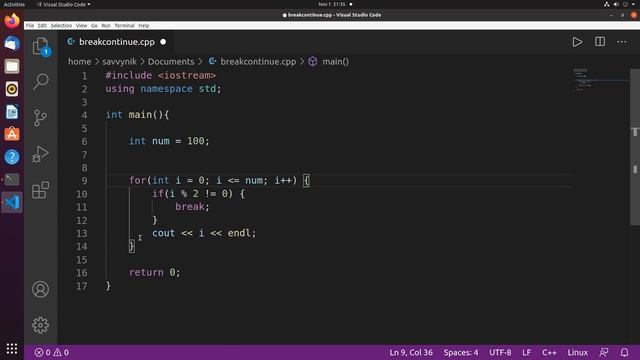Viewport: 640px width, 360px height.
Task: Click the code minimap
Action: click(600, 80)
